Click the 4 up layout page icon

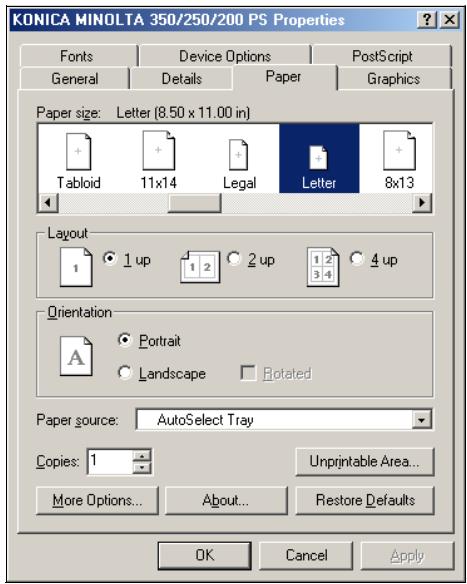pos(323,267)
